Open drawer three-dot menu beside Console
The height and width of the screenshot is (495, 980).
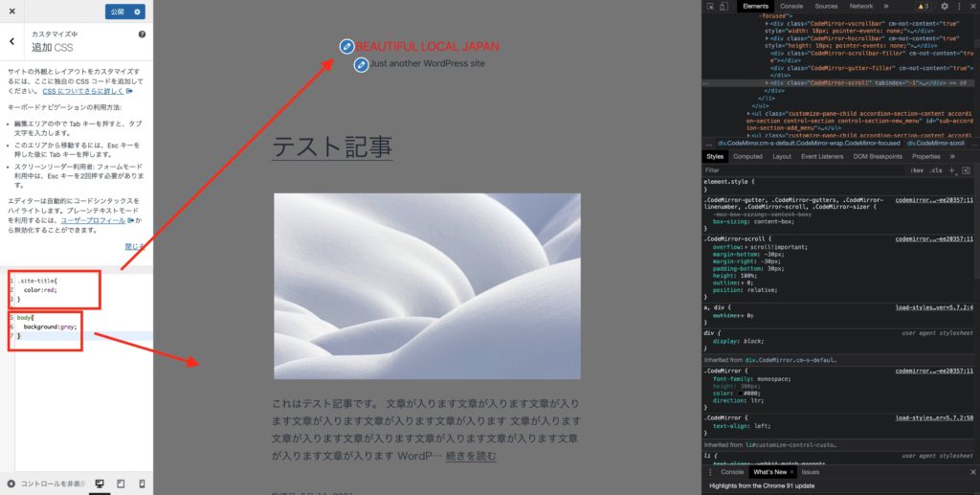click(710, 472)
